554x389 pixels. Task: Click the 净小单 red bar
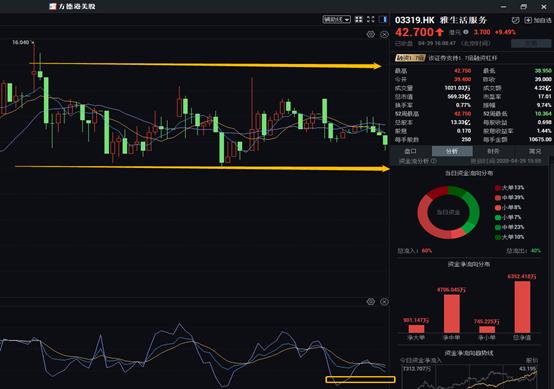487,329
